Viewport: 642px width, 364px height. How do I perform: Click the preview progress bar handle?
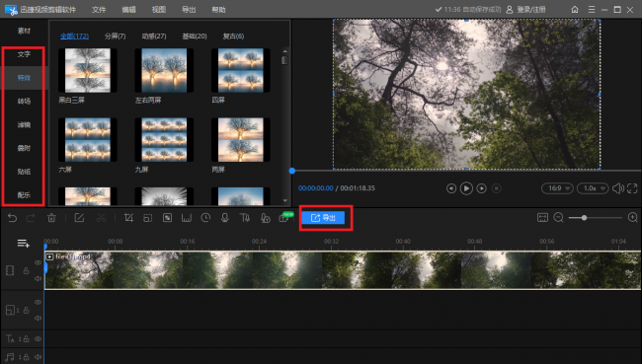click(292, 171)
